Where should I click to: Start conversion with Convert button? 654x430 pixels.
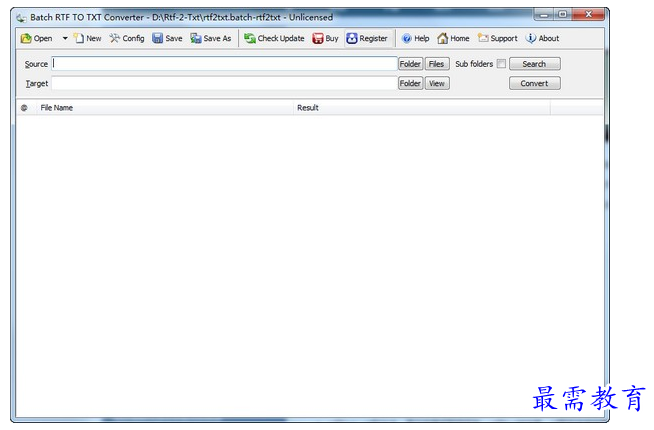pos(534,83)
